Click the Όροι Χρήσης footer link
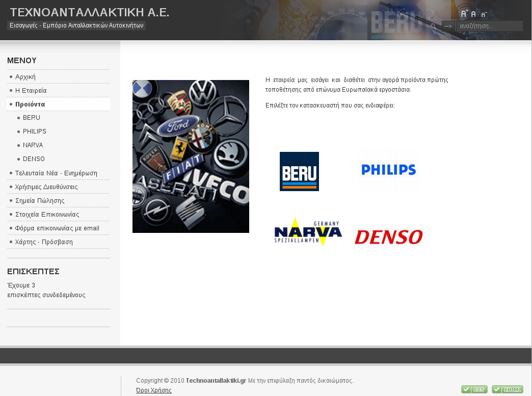This screenshot has height=396, width=532. click(154, 390)
